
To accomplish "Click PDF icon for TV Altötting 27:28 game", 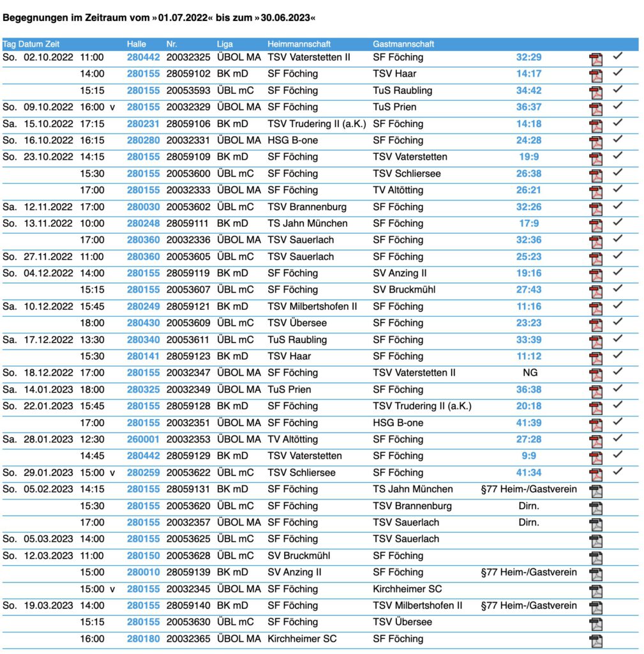I will tap(595, 440).
